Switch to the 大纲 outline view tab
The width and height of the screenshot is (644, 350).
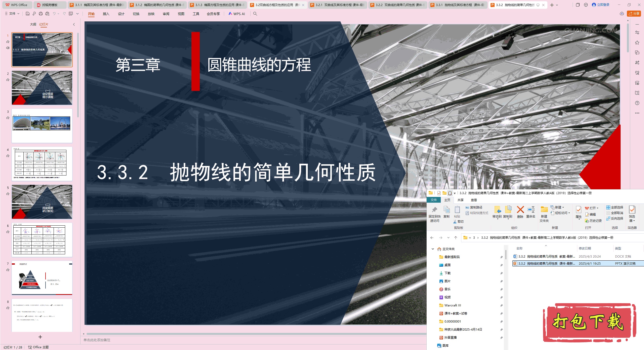(33, 24)
